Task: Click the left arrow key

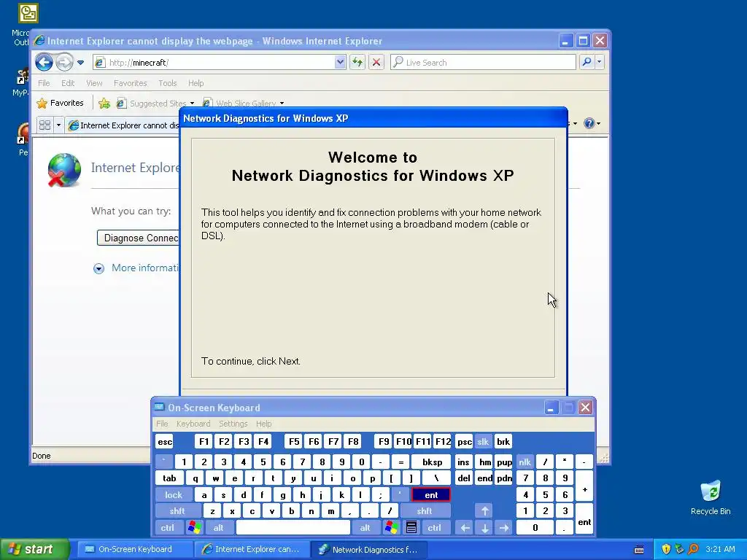Action: coord(465,528)
